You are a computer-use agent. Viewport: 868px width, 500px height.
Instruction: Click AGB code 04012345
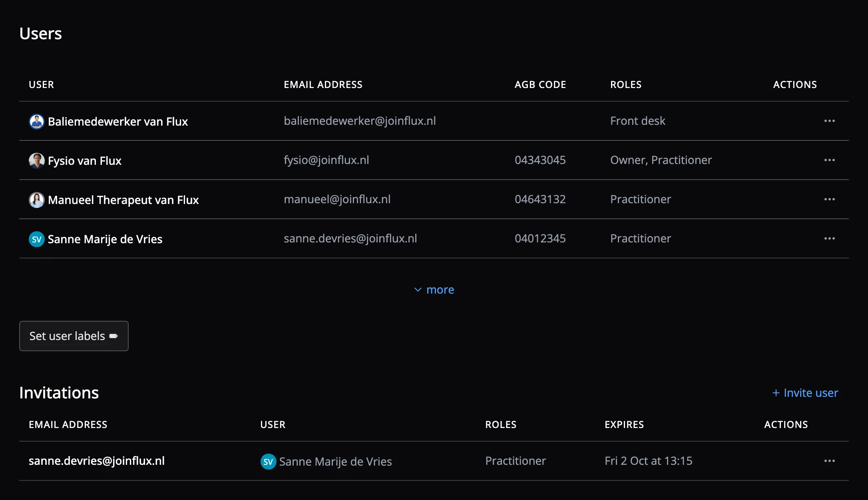pos(540,238)
